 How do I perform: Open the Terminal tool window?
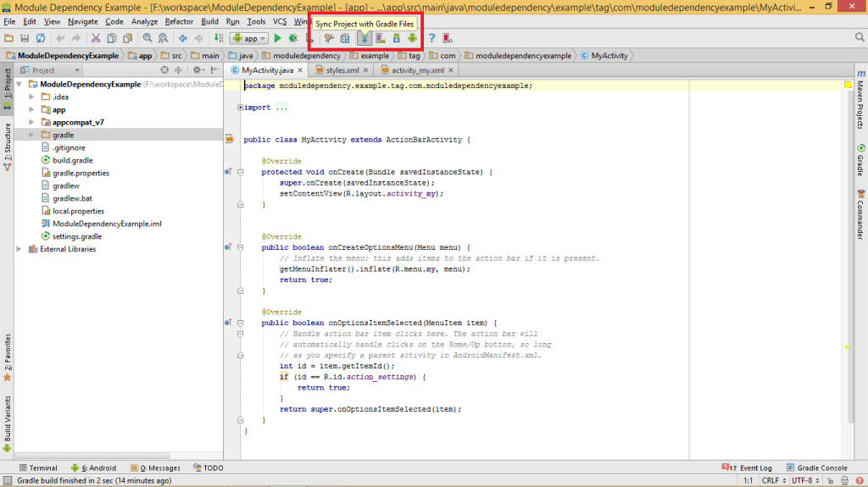click(x=38, y=468)
